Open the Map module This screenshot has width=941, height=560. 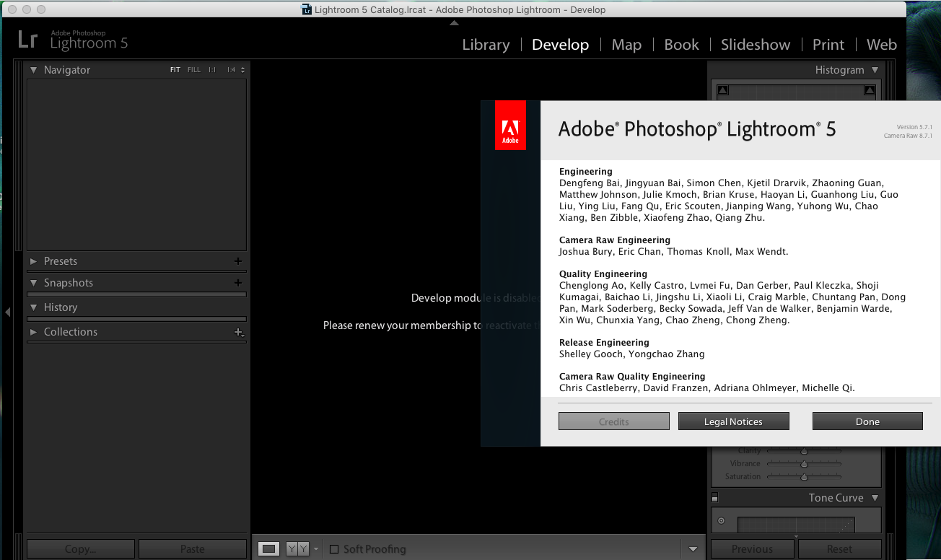click(x=626, y=45)
